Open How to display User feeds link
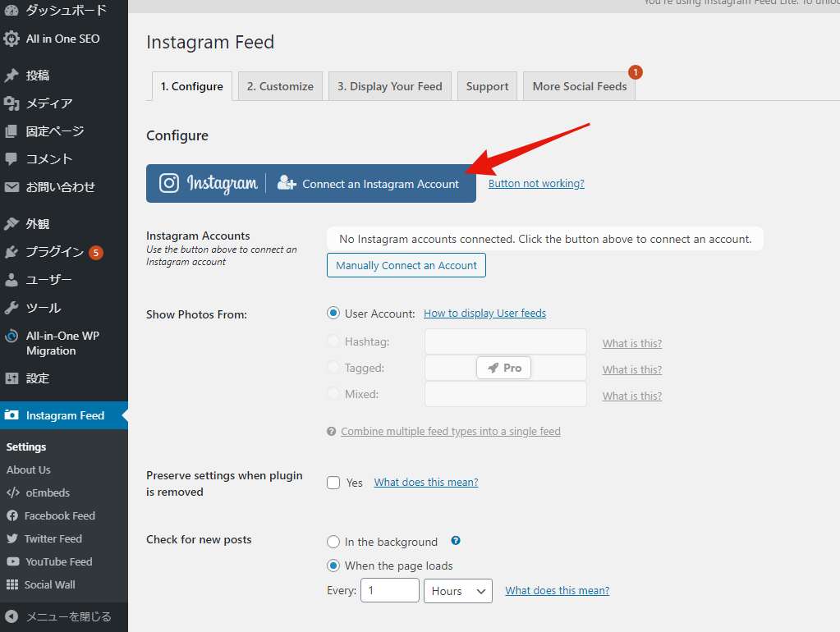The height and width of the screenshot is (632, 840). tap(484, 313)
